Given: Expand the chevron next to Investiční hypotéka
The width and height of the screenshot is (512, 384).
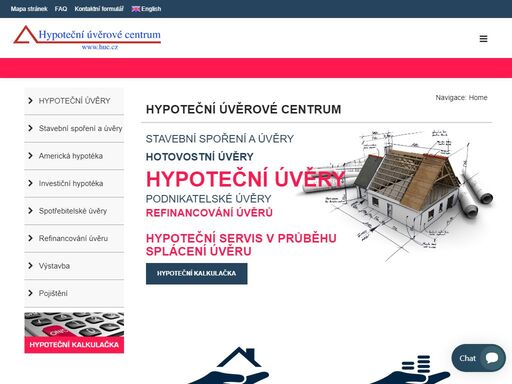Looking at the screenshot, I should pyautogui.click(x=30, y=183).
